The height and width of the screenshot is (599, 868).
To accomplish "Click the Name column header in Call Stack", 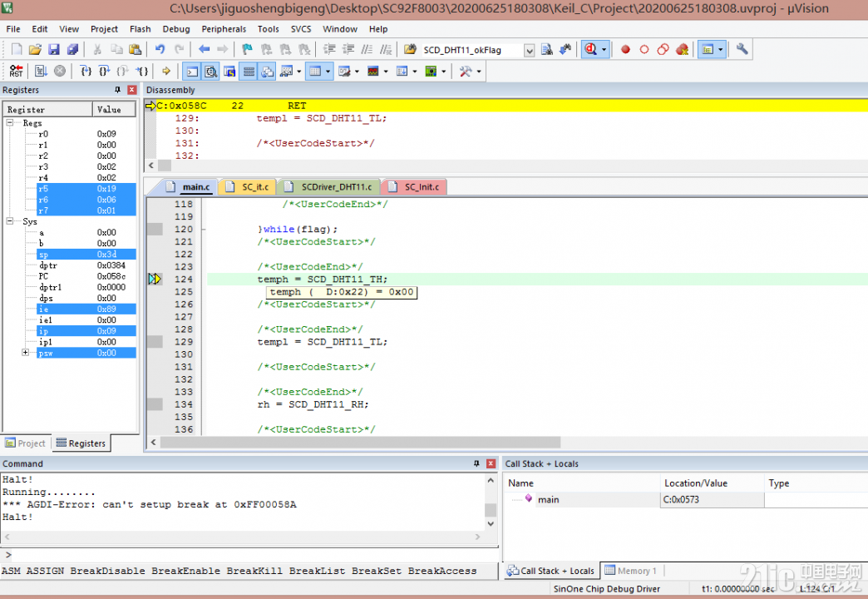I will [x=582, y=483].
